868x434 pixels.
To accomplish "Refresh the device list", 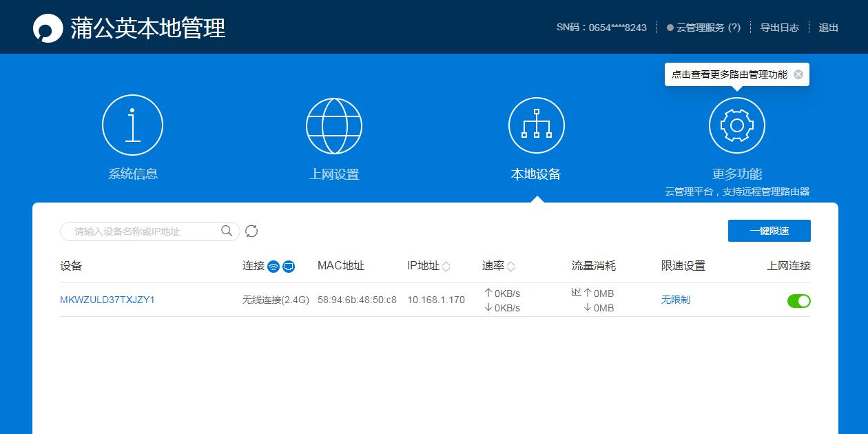I will [x=251, y=231].
